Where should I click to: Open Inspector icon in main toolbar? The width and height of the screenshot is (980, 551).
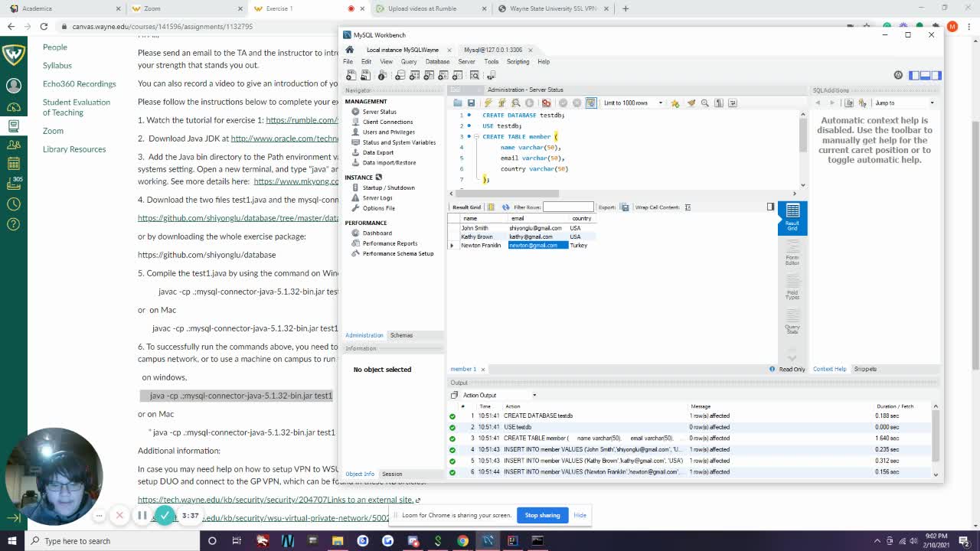coord(382,75)
